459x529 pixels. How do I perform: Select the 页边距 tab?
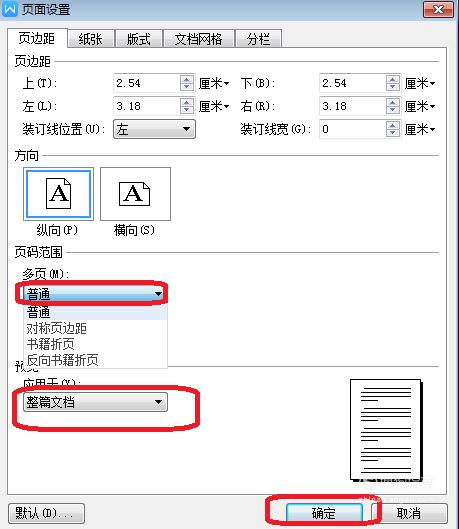click(x=37, y=38)
